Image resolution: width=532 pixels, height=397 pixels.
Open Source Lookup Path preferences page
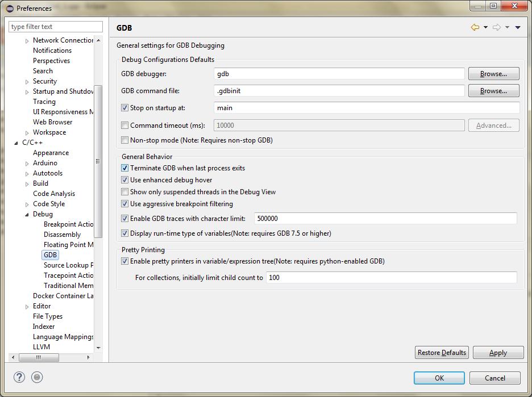[68, 265]
